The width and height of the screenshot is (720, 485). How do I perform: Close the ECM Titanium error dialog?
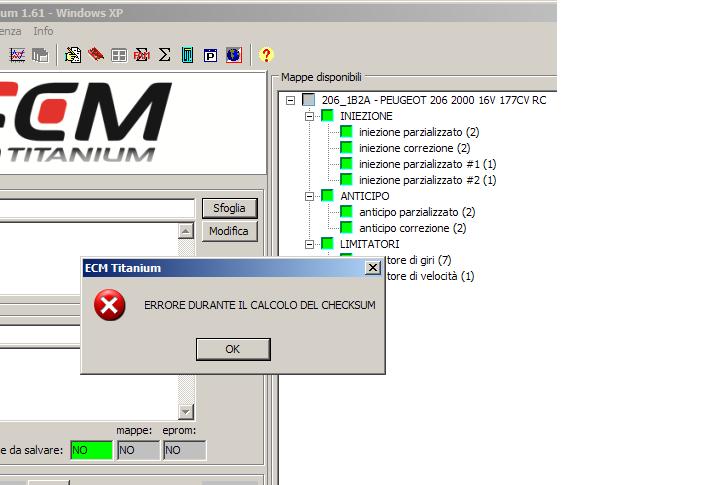point(373,267)
